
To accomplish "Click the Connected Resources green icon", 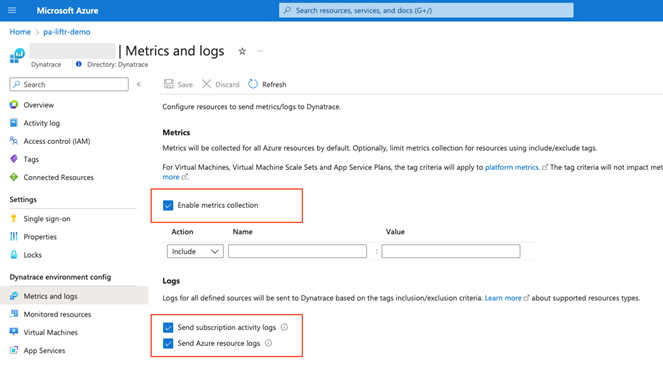I will 14,177.
